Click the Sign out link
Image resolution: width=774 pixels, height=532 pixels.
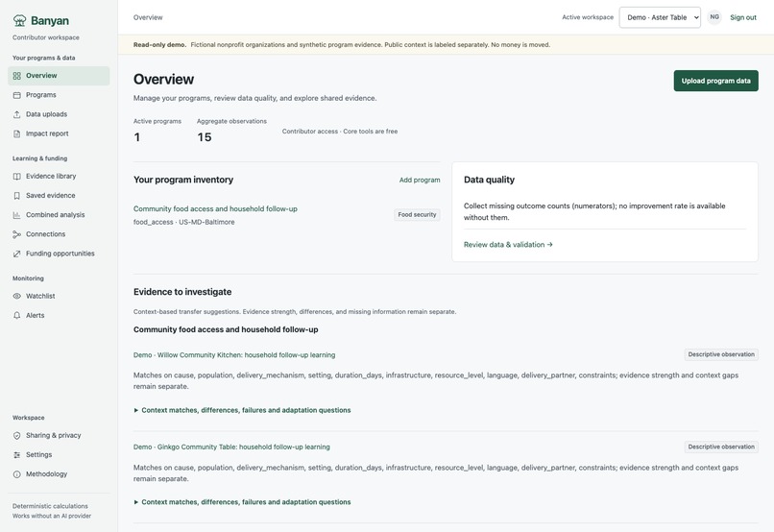click(x=743, y=17)
